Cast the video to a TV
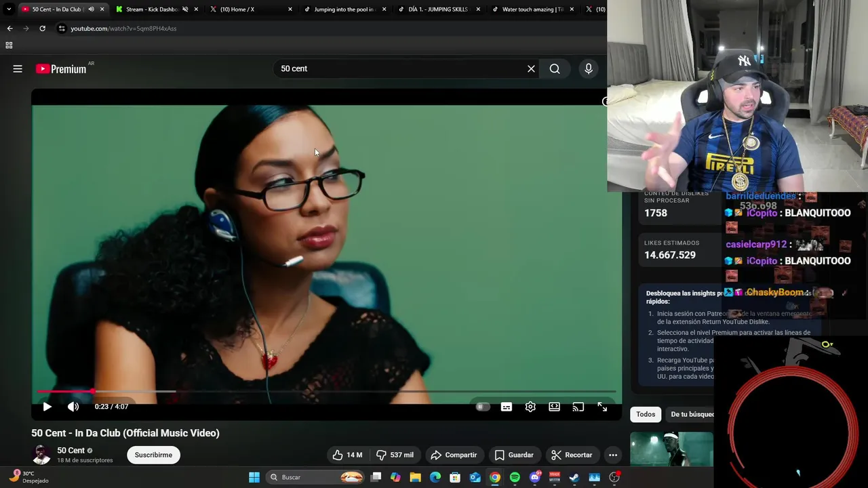This screenshot has width=868, height=488. pos(578,407)
